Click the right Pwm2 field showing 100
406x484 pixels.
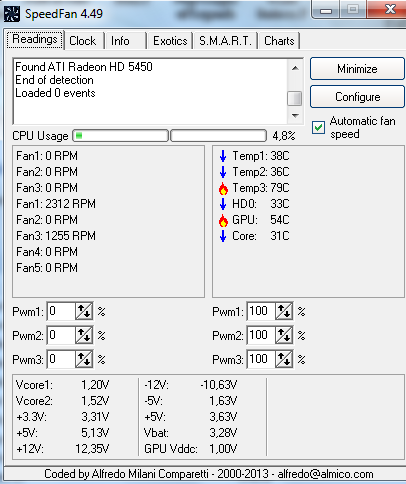(261, 335)
